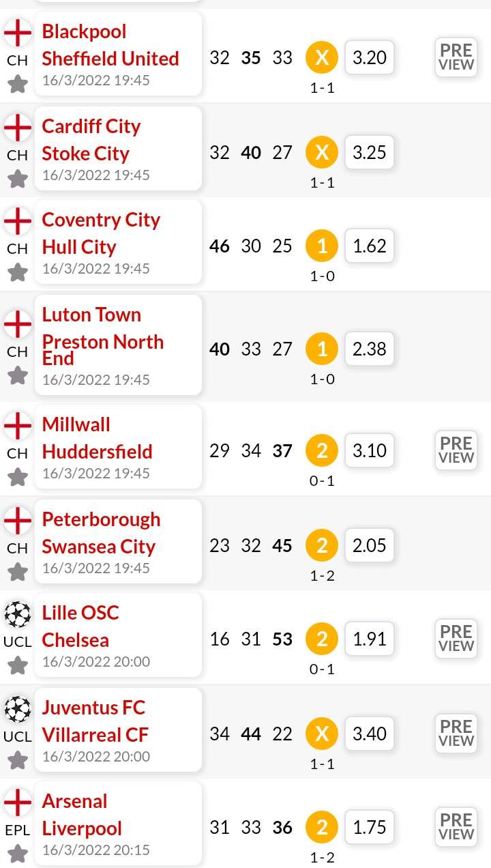The height and width of the screenshot is (868, 491).
Task: Toggle favorite star for Arsenal vs Liverpool
Action: 18,853
